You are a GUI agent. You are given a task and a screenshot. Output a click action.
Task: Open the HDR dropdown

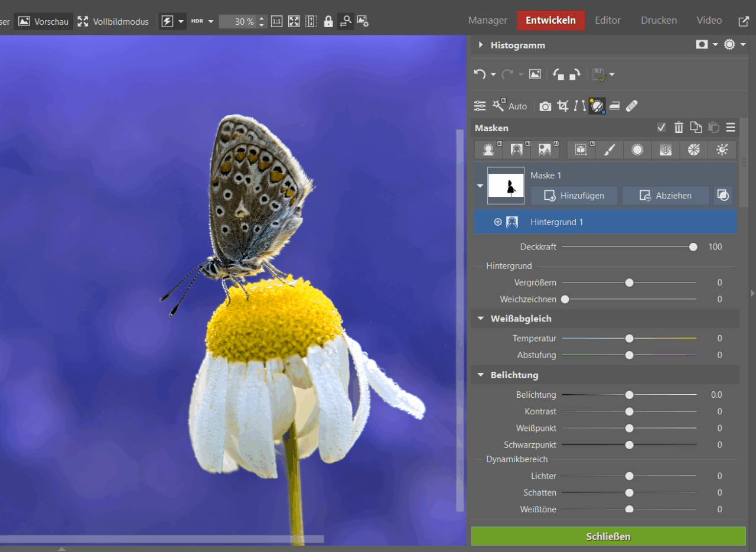coord(211,21)
